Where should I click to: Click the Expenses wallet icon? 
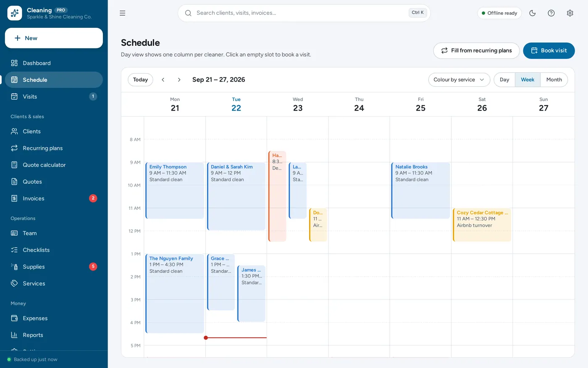pyautogui.click(x=14, y=318)
